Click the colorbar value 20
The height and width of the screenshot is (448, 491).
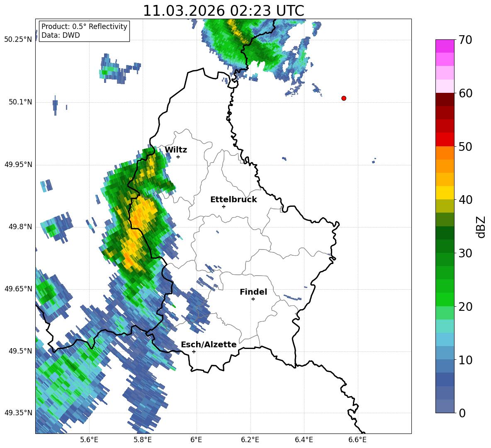(465, 306)
